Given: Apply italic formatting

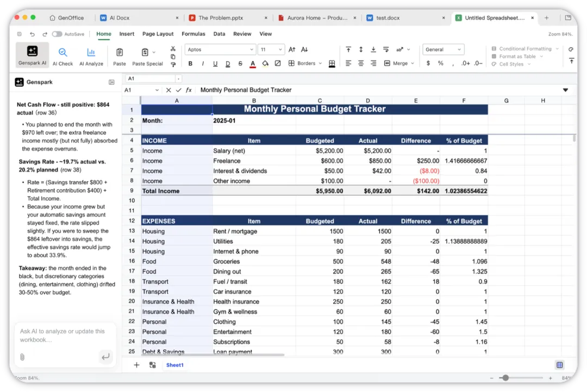Looking at the screenshot, I should point(203,64).
